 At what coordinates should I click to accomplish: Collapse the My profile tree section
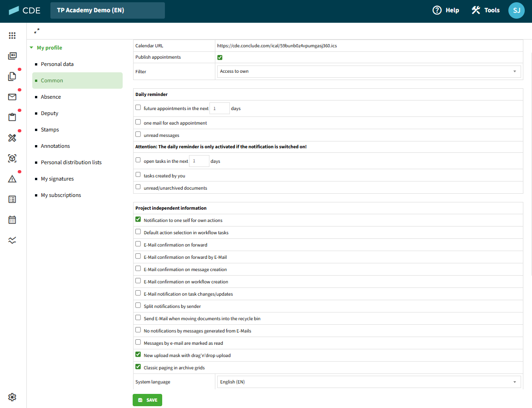click(x=31, y=48)
